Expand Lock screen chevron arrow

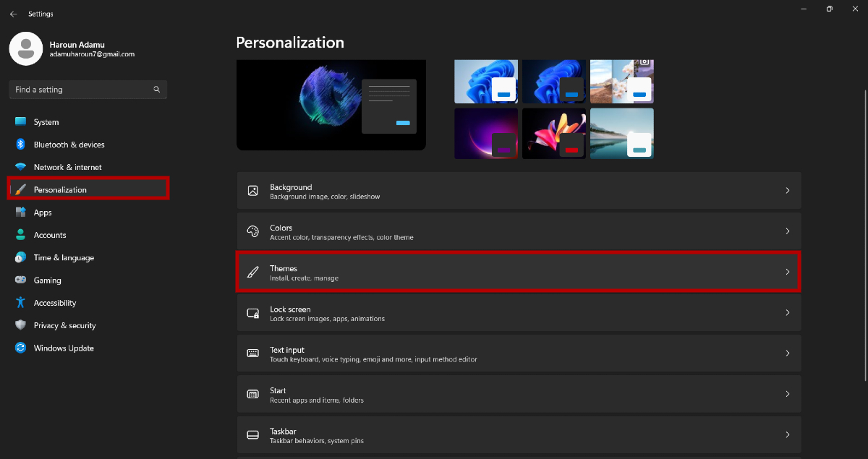coord(788,313)
